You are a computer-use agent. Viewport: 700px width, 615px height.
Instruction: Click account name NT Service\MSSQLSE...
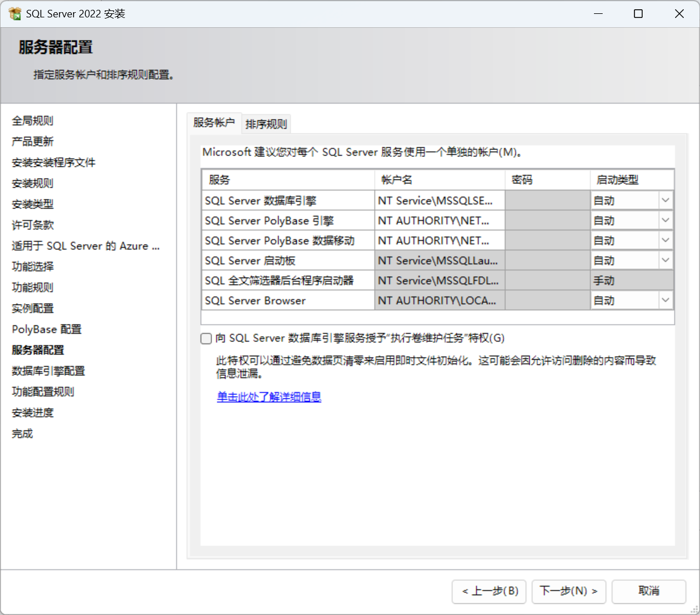coord(440,200)
